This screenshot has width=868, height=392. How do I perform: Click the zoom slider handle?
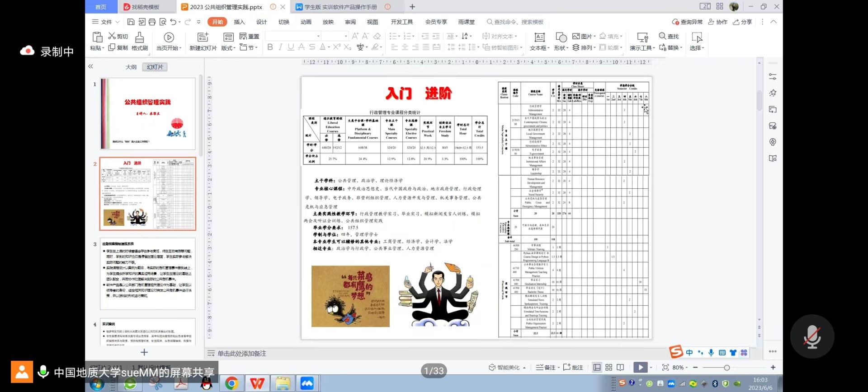pyautogui.click(x=726, y=368)
